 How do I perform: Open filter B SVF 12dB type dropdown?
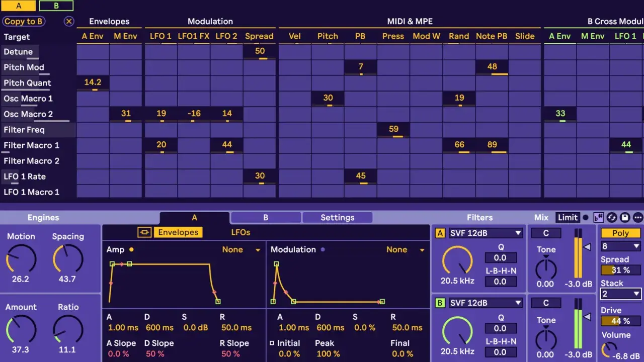pos(485,303)
